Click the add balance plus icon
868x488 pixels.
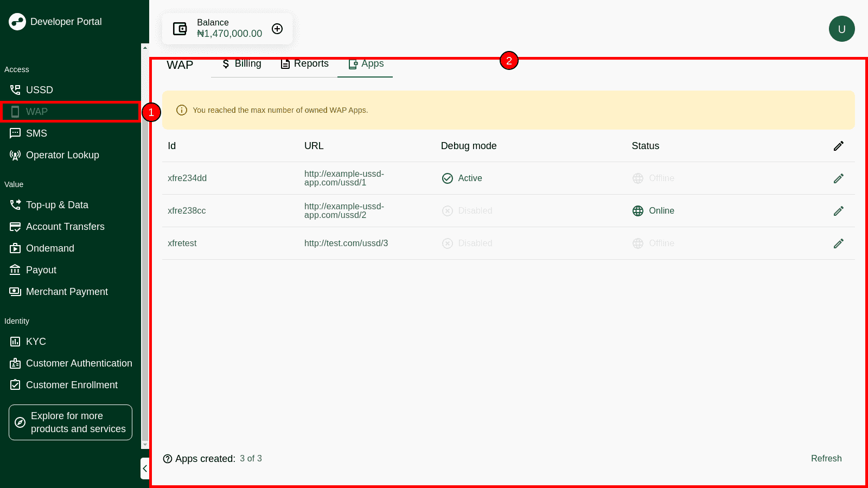277,29
